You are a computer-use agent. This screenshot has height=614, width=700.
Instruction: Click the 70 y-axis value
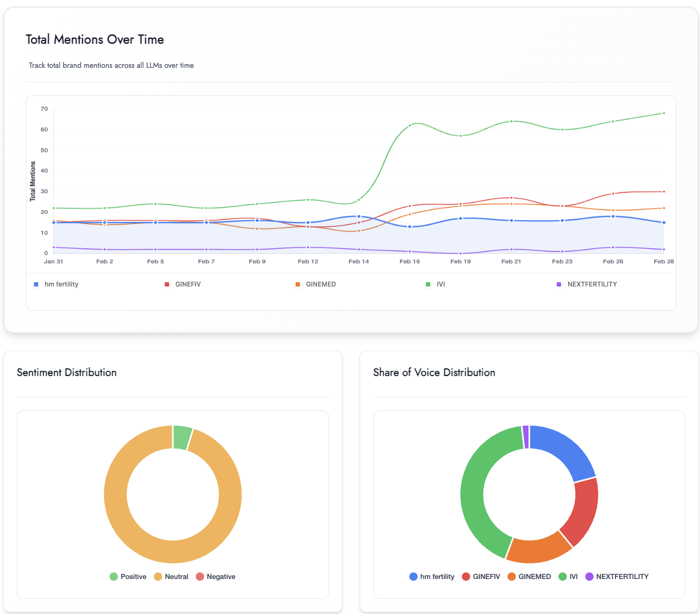coord(44,109)
